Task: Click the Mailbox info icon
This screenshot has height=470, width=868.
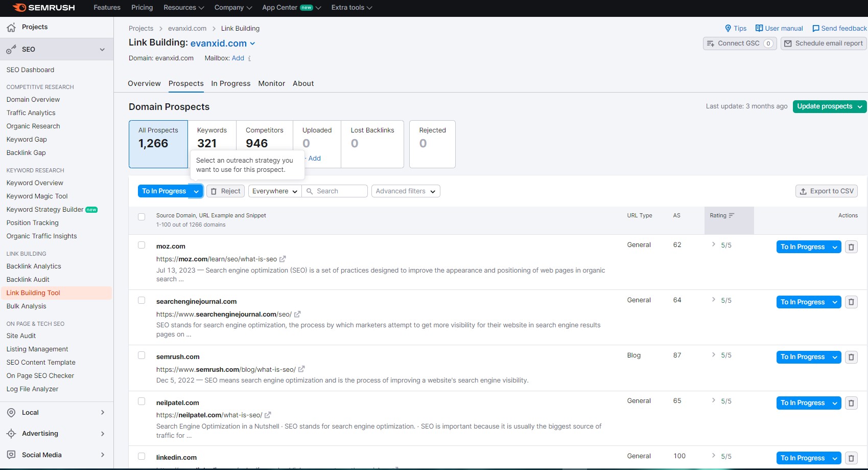Action: click(x=249, y=59)
